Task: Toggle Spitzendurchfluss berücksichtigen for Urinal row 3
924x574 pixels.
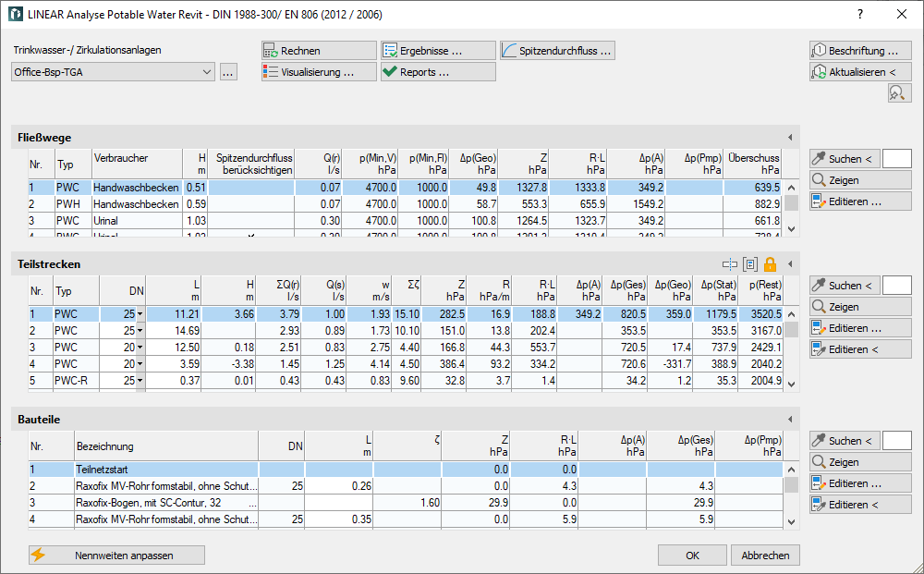Action: tap(251, 220)
